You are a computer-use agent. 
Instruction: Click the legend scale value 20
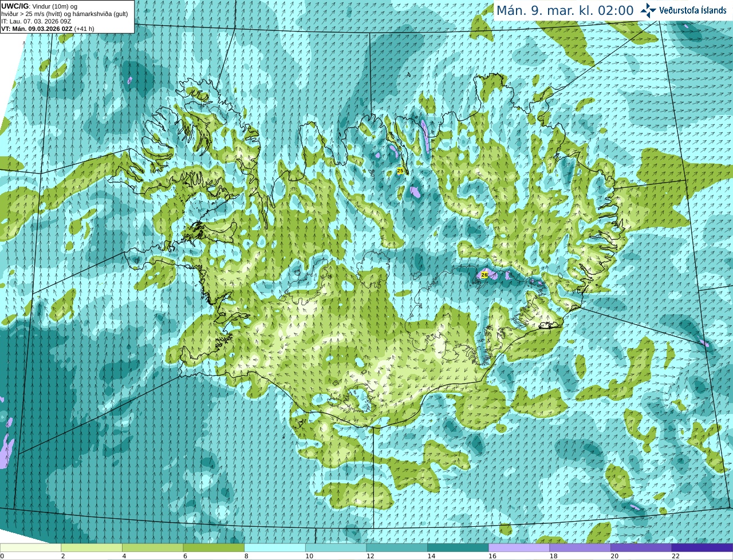(x=614, y=556)
